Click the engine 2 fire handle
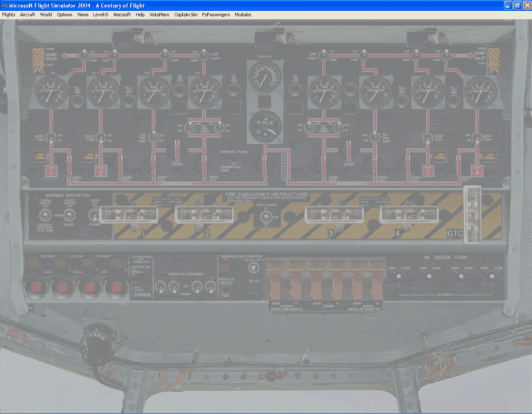The image size is (532, 414). point(200,215)
